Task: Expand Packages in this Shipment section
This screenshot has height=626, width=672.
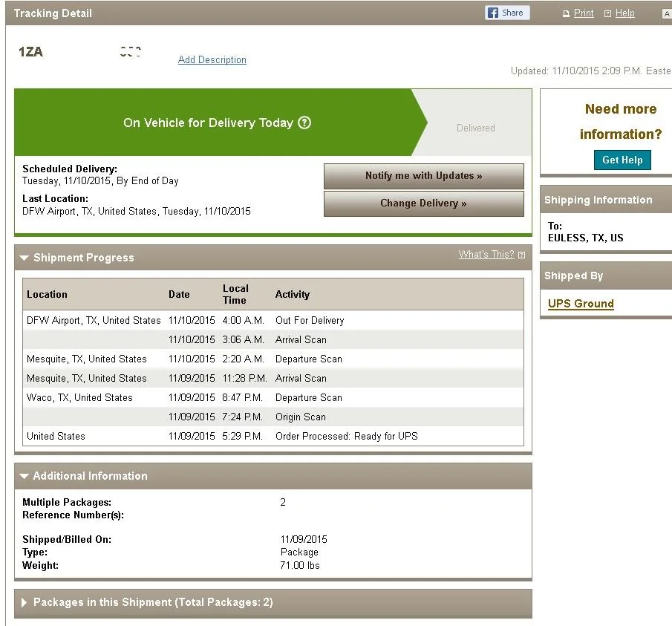Action: point(25,602)
